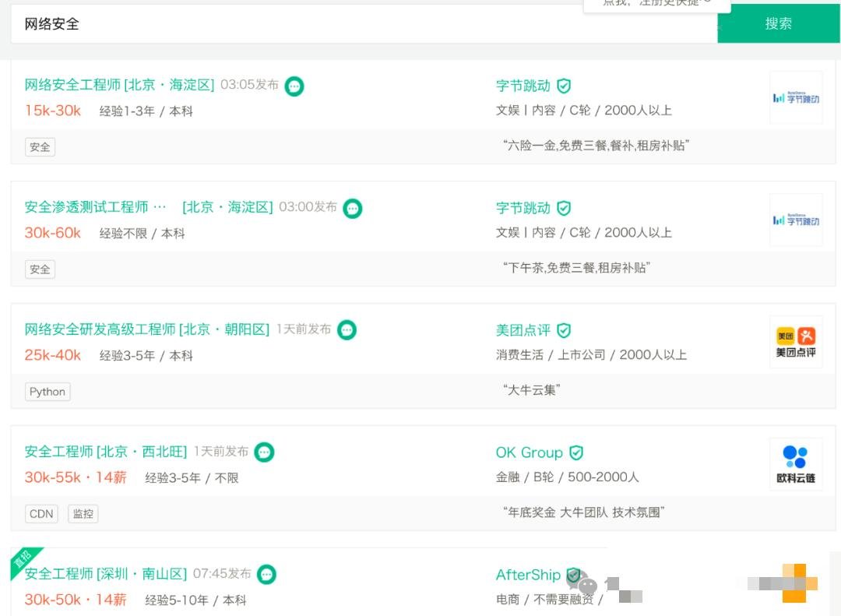841x616 pixels.
Task: Click salary 30k-50k·14薪 text
Action: point(76,600)
